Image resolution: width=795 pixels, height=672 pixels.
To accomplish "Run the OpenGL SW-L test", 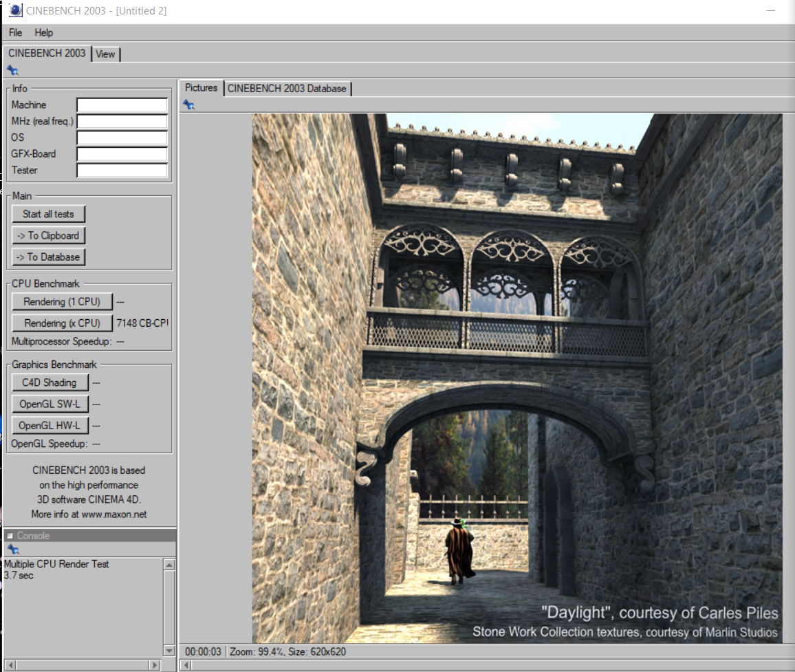I will [50, 404].
